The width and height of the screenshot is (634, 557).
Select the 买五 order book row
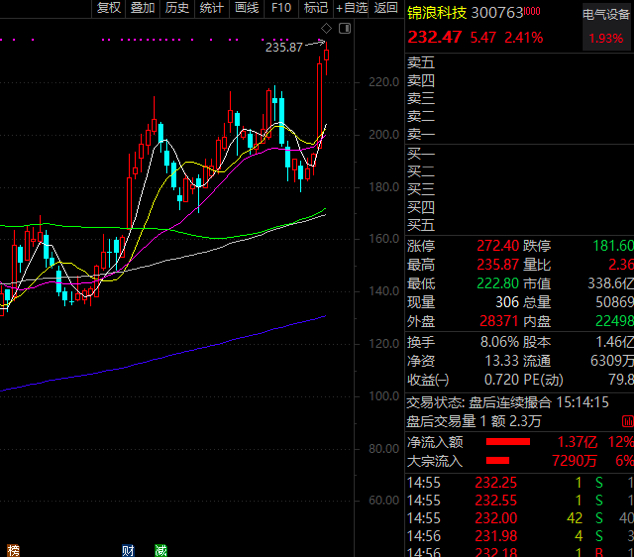coord(519,226)
